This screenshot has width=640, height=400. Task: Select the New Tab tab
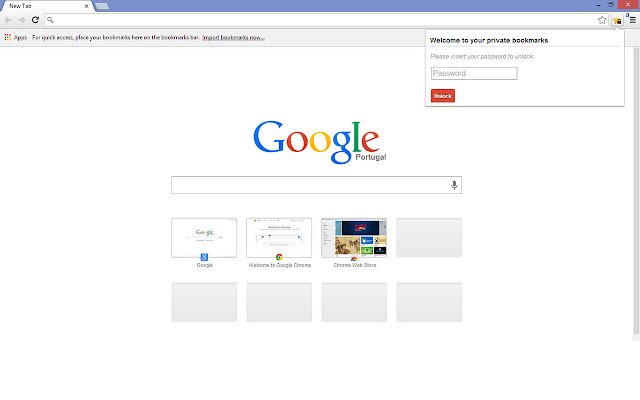[47, 6]
